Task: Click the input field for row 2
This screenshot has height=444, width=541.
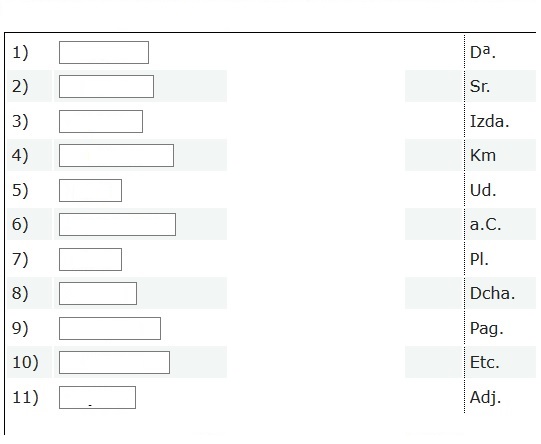Action: [x=106, y=87]
